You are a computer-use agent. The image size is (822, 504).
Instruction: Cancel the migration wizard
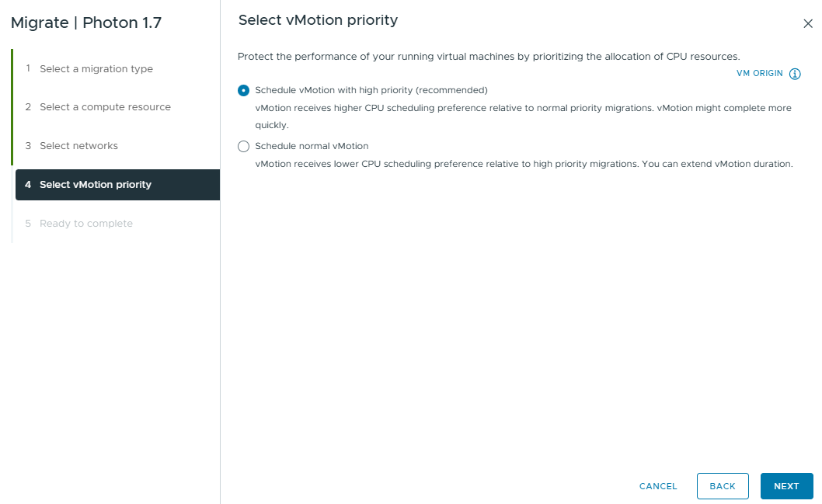(x=658, y=486)
